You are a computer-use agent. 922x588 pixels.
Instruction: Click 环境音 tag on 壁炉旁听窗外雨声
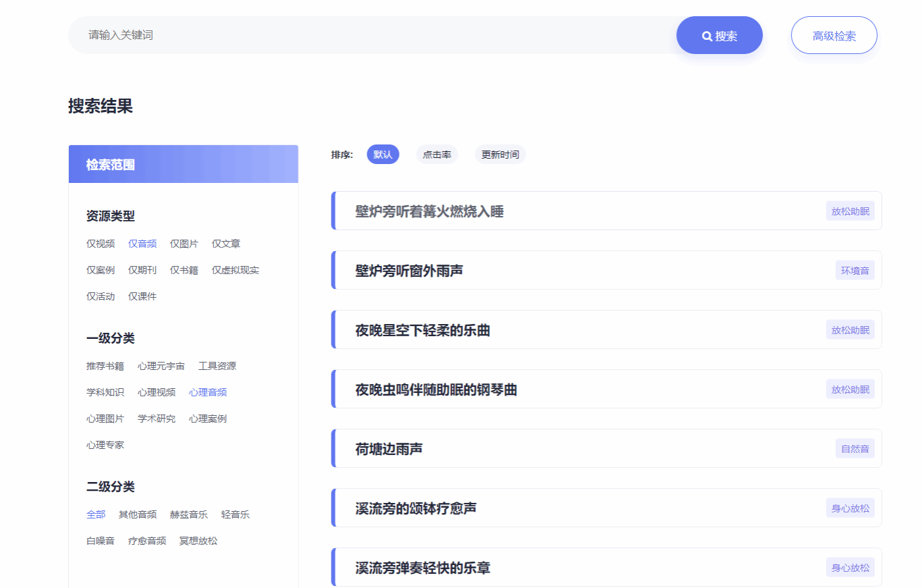pyautogui.click(x=855, y=271)
